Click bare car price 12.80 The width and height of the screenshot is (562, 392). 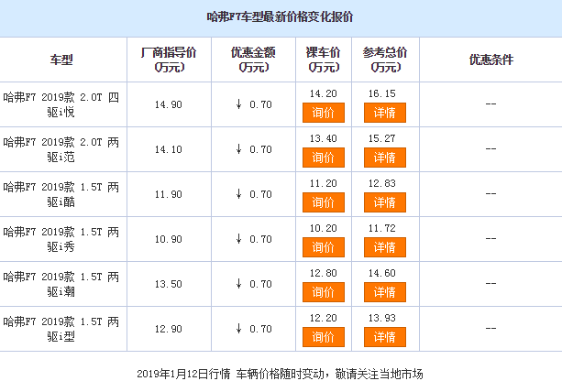[324, 273]
